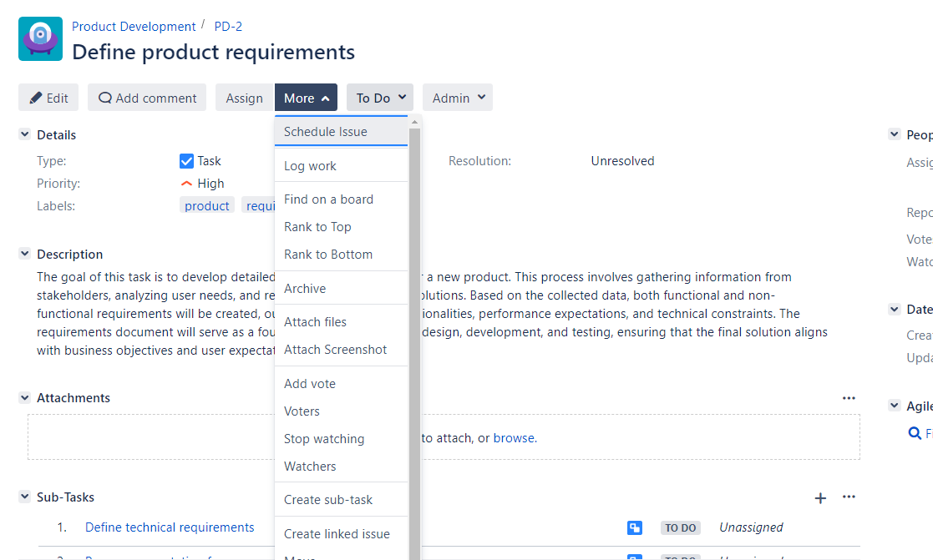Click the plus icon to add sub-task

(820, 498)
